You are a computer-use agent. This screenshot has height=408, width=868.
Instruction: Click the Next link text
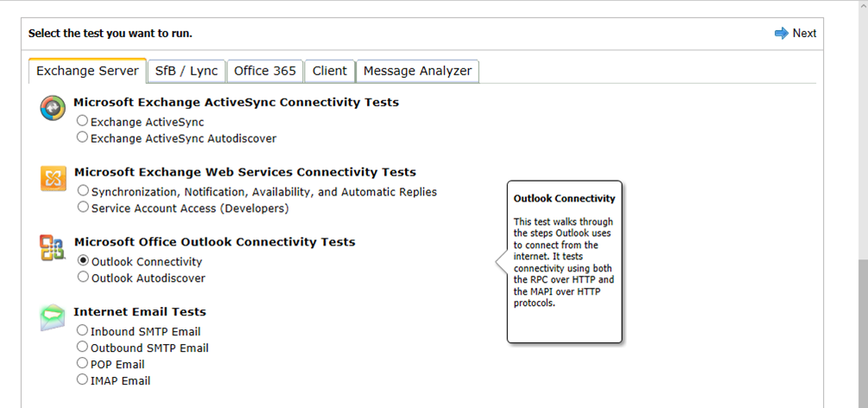pyautogui.click(x=804, y=33)
